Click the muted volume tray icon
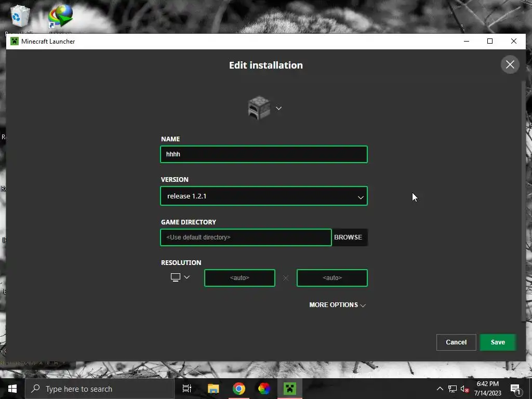Screen dimensions: 532x399 point(464,389)
